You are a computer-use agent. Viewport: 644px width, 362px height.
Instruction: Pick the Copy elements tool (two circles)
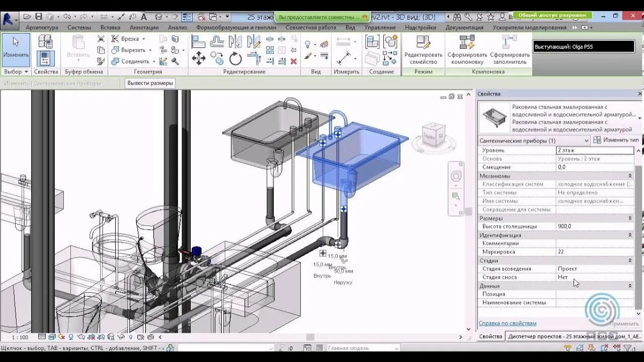217,58
